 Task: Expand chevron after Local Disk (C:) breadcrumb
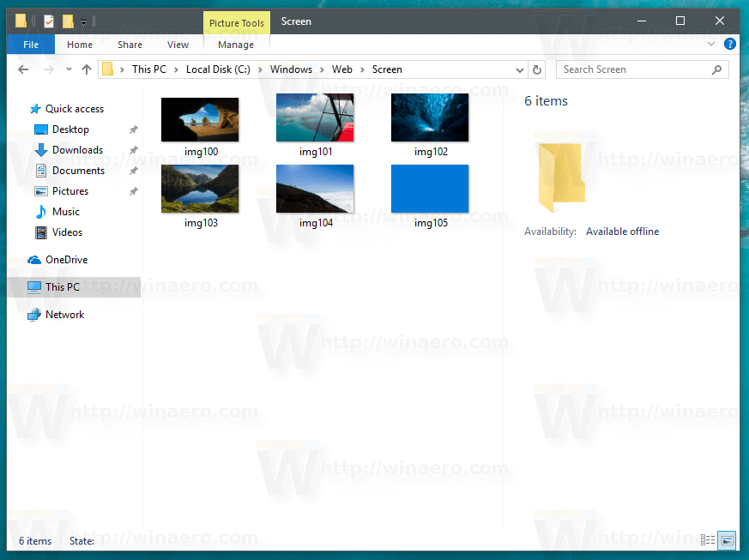click(x=260, y=69)
